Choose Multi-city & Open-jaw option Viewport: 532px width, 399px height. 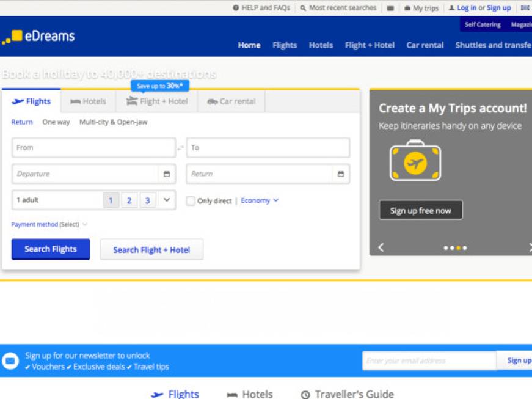point(114,122)
